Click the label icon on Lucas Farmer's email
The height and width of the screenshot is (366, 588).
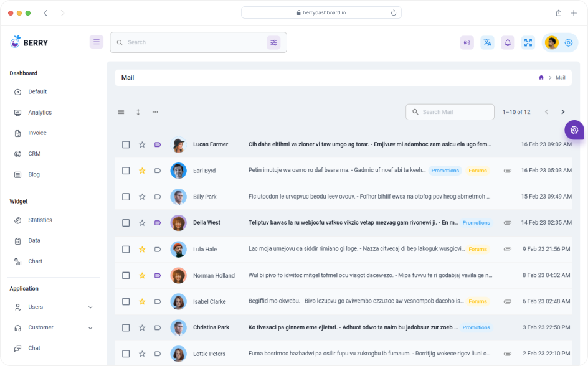point(158,144)
